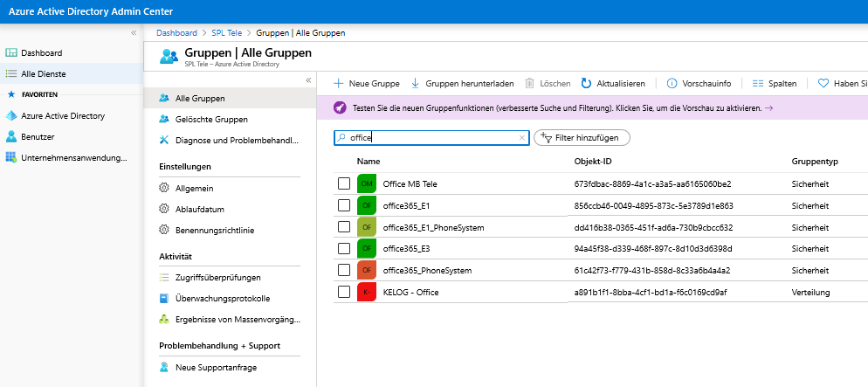The image size is (868, 387).
Task: Sort by the Name column header
Action: (369, 162)
